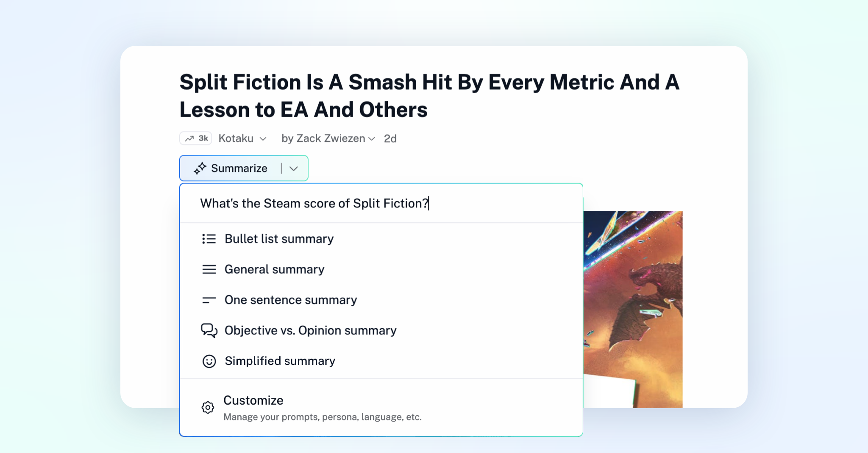Select Simplified summary menu entry
The image size is (868, 453).
[x=280, y=361]
